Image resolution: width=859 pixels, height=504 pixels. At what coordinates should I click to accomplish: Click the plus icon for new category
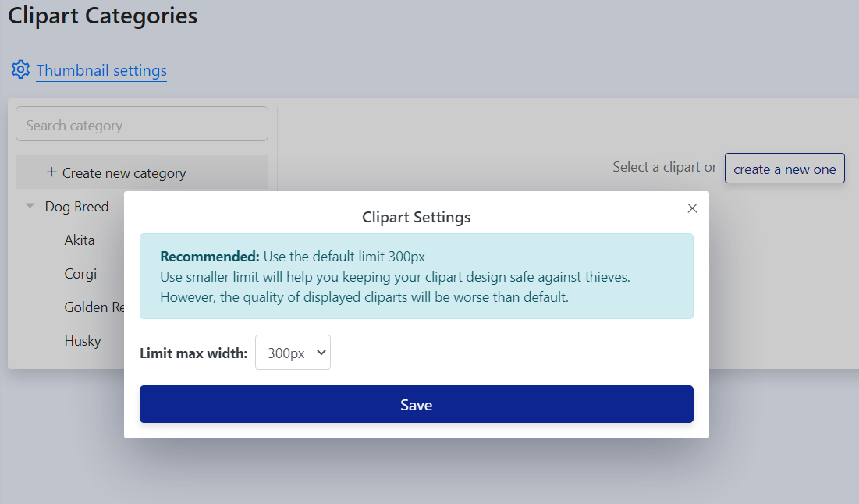51,172
